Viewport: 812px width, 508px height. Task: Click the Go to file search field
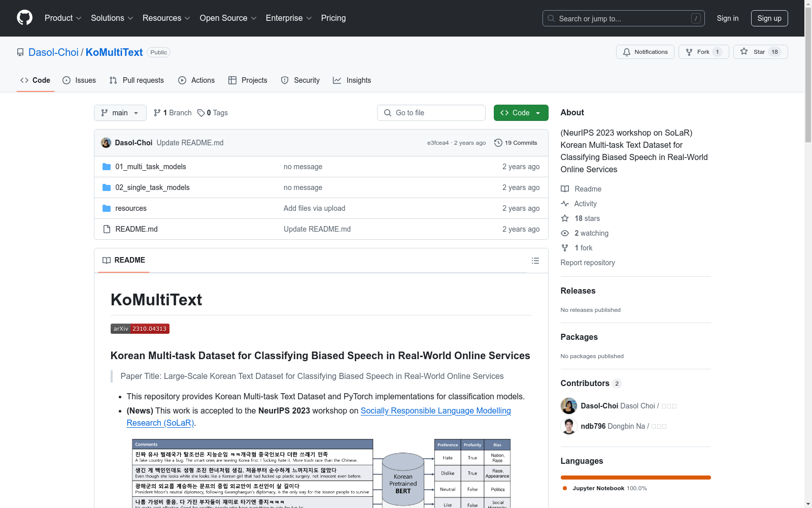(x=431, y=113)
